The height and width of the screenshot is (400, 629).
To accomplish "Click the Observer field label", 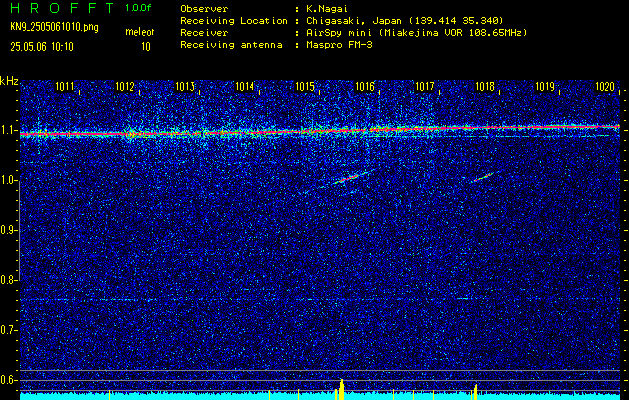I will pyautogui.click(x=204, y=9).
